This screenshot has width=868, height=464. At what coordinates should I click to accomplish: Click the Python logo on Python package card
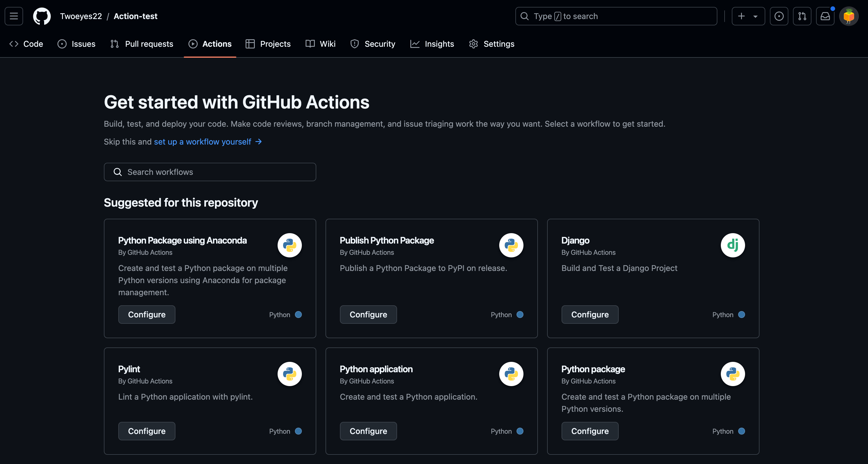[x=733, y=374]
